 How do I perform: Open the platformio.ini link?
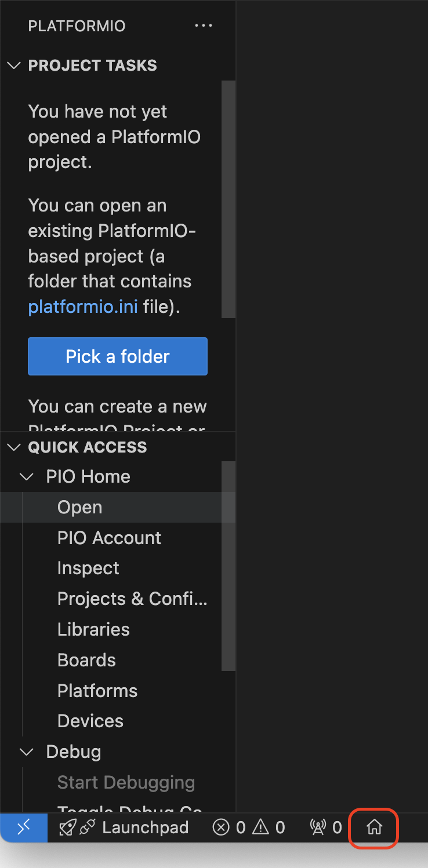pyautogui.click(x=82, y=307)
